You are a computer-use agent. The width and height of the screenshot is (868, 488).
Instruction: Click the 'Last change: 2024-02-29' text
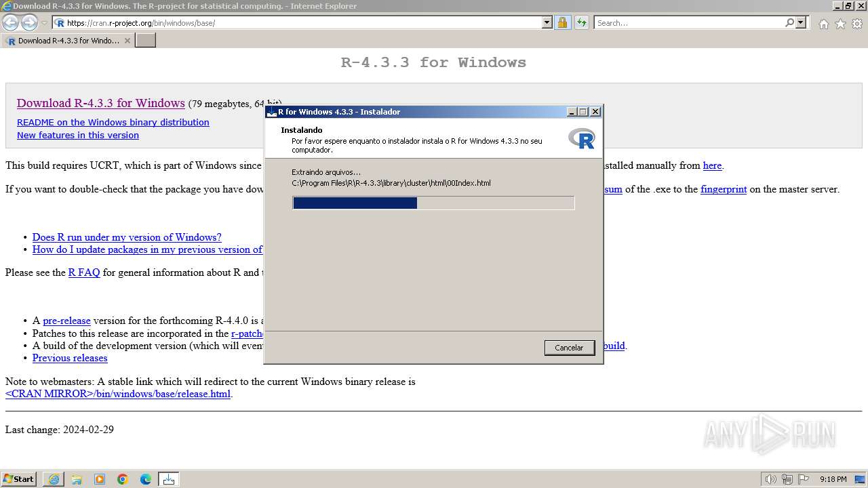click(60, 430)
